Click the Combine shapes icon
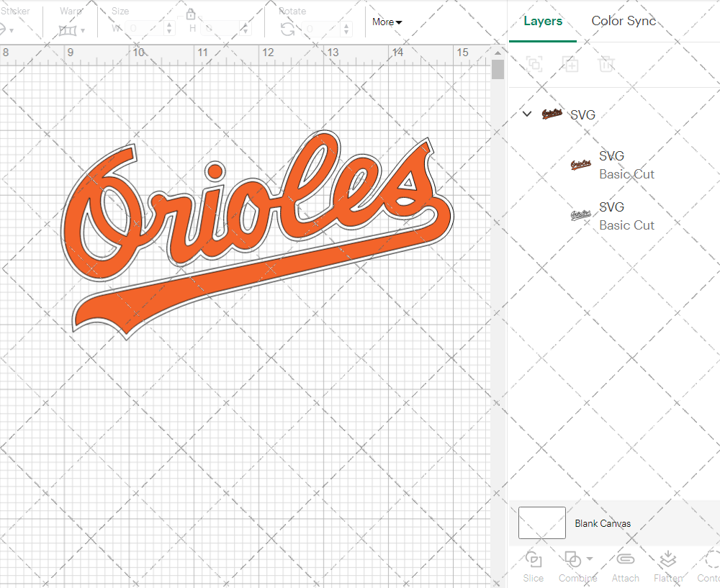The width and height of the screenshot is (720, 588). pos(572,559)
